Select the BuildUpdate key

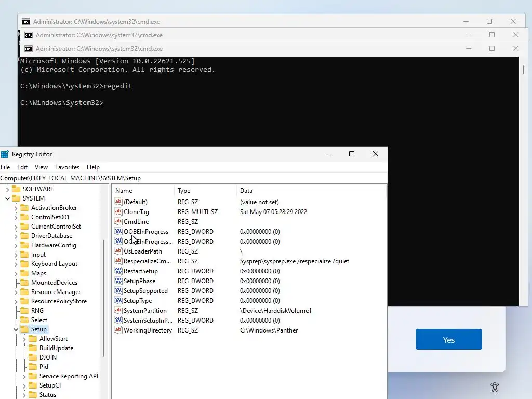[x=56, y=348]
